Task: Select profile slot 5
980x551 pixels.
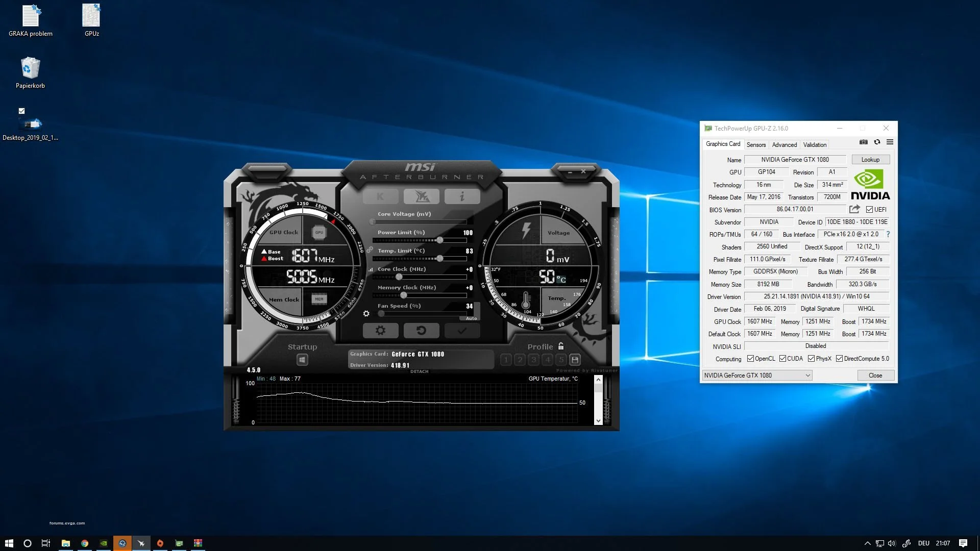Action: pyautogui.click(x=561, y=360)
